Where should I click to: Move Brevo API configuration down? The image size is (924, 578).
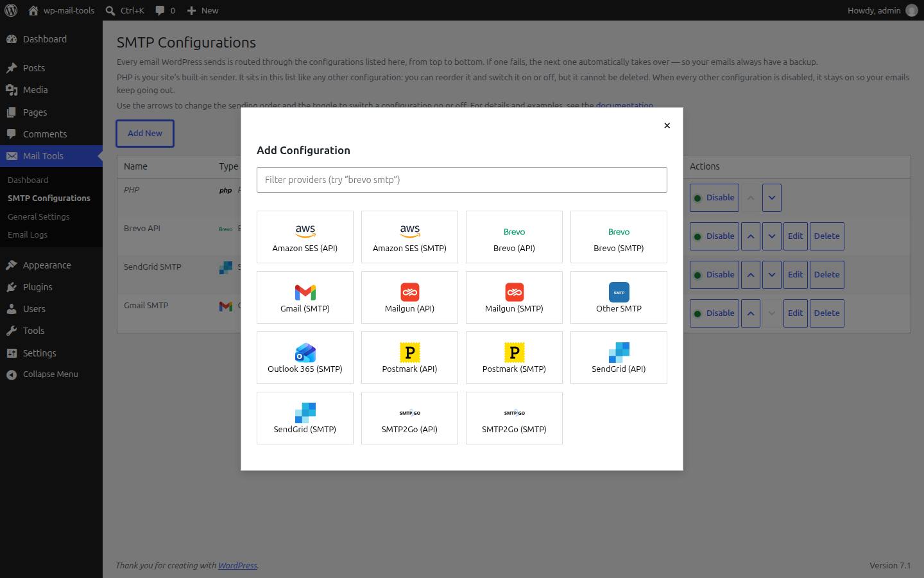pos(772,236)
